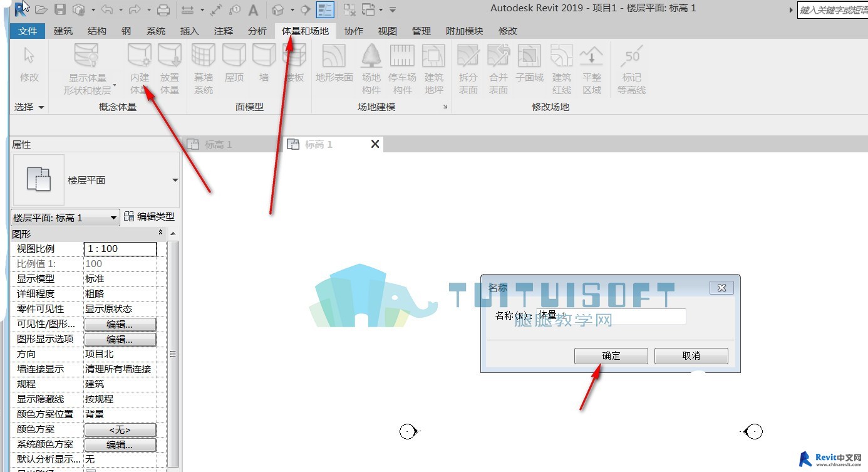The width and height of the screenshot is (868, 472).
Task: Click 显示体量 形状和楼层 tool
Action: click(87, 69)
